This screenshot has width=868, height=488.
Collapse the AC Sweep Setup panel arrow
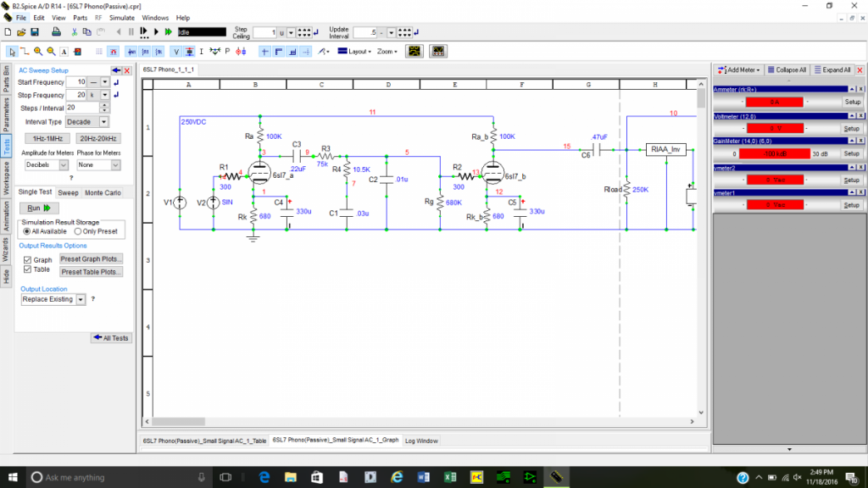point(115,71)
